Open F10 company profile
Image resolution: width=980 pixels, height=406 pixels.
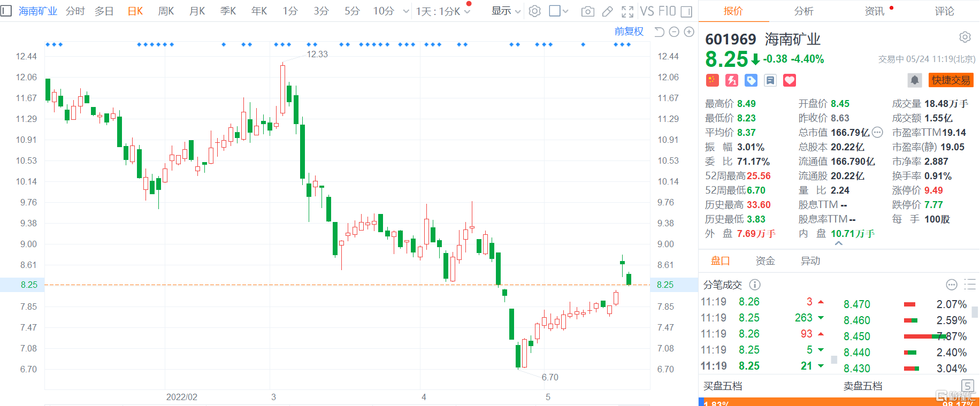[x=667, y=11]
